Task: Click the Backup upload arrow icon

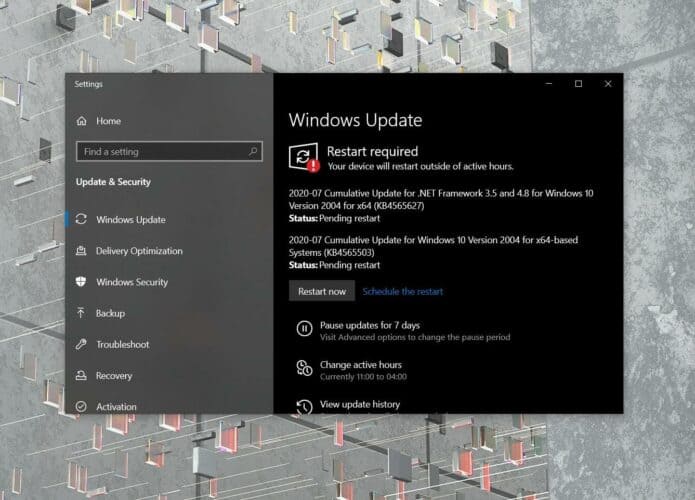Action: (x=81, y=313)
